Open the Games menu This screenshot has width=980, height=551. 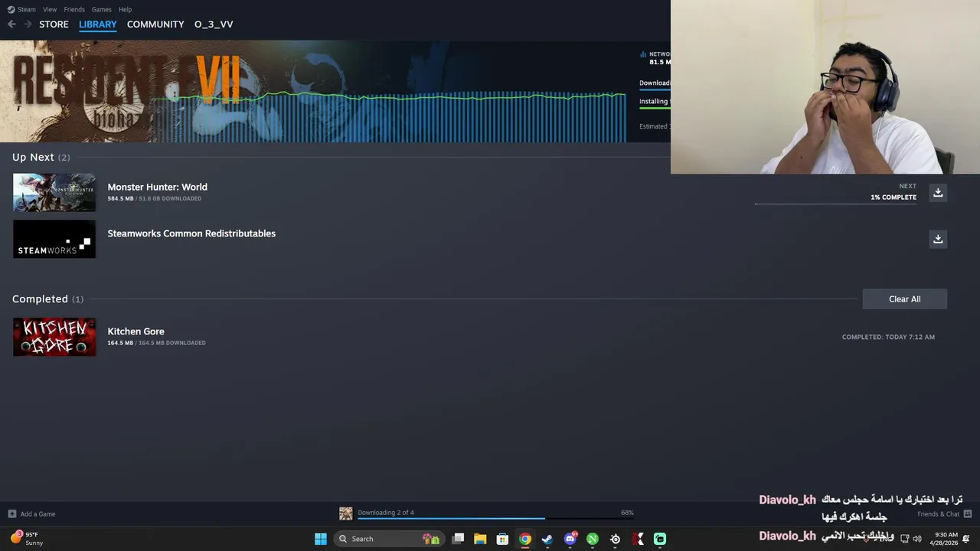101,9
